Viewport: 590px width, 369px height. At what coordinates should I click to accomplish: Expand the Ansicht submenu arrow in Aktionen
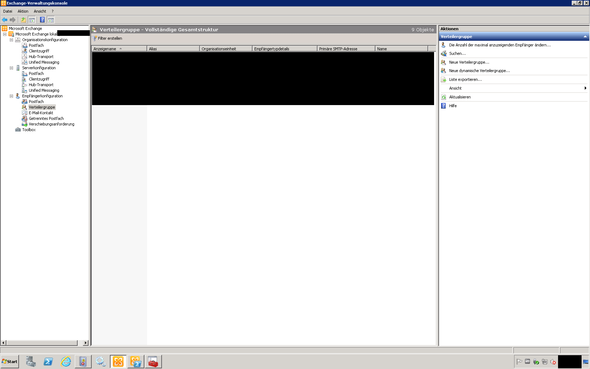click(x=585, y=88)
